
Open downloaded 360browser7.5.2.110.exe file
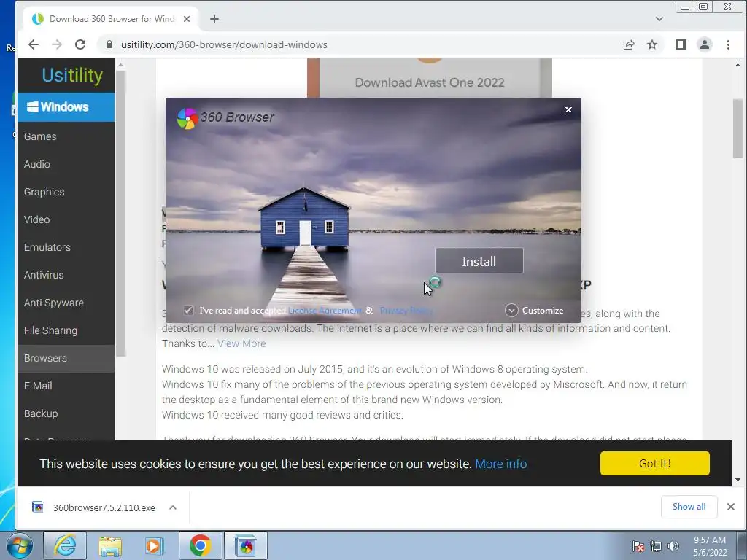104,508
